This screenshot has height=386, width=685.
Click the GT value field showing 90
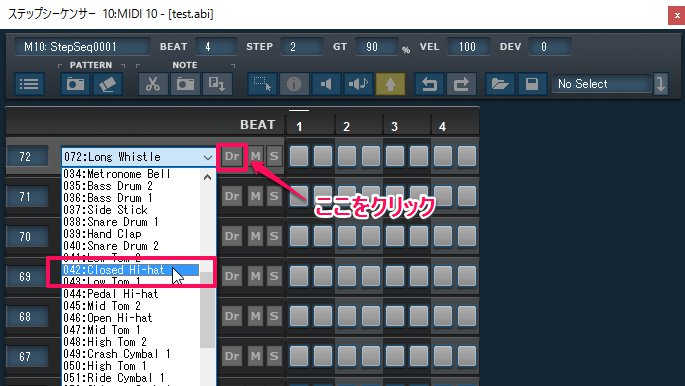tap(377, 47)
